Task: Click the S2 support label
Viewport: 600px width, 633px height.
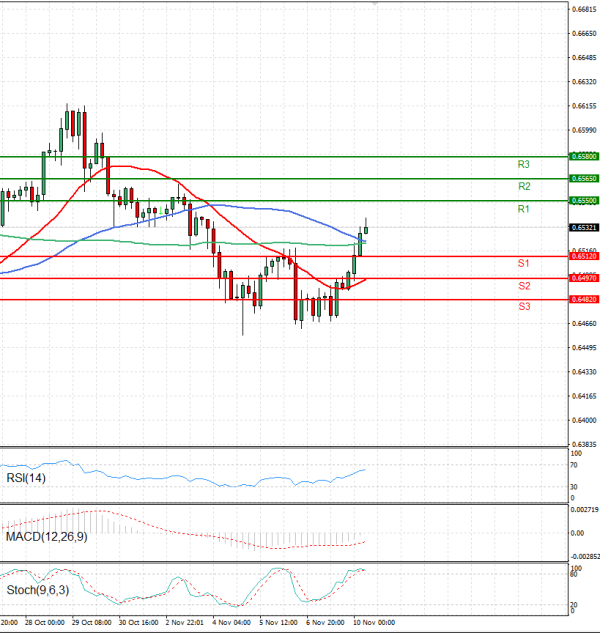Action: point(523,286)
